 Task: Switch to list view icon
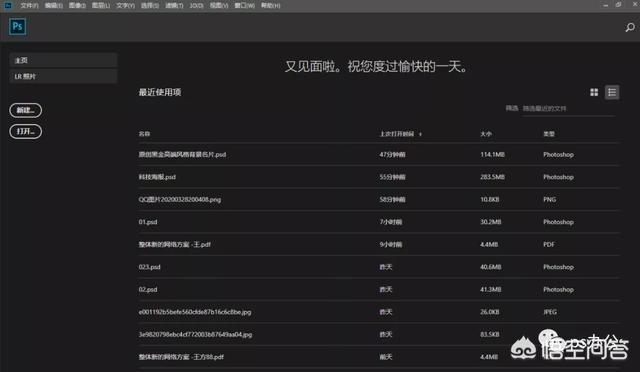(612, 92)
